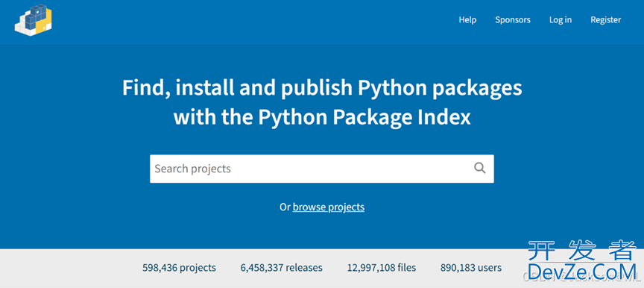
Task: Go to Log in
Action: pyautogui.click(x=561, y=19)
